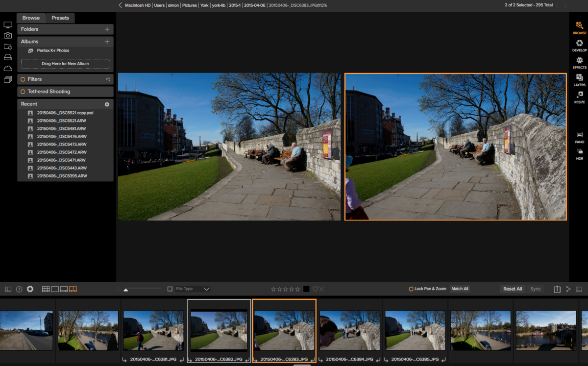Screen dimensions: 588x366
Task: Switch to the Presets tab
Action: pyautogui.click(x=60, y=18)
